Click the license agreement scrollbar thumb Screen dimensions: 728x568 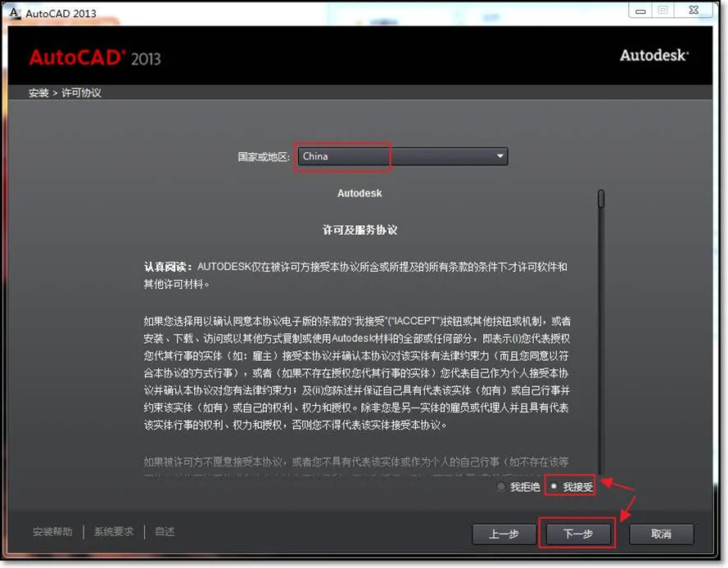click(x=601, y=199)
